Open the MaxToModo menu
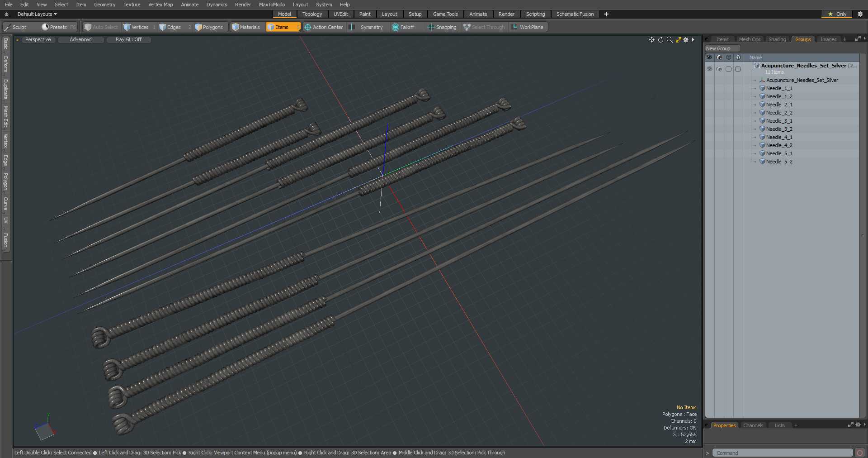This screenshot has width=868, height=458. click(x=272, y=5)
